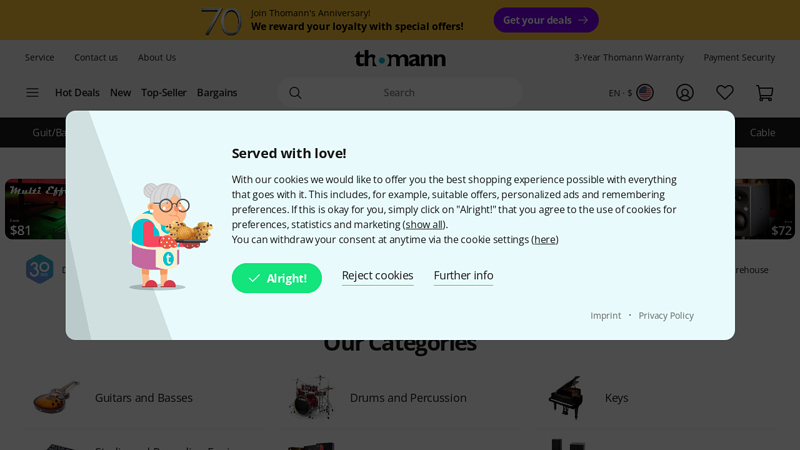Viewport: 800px width, 450px height.
Task: Open the Hot Deals menu item
Action: tap(77, 92)
